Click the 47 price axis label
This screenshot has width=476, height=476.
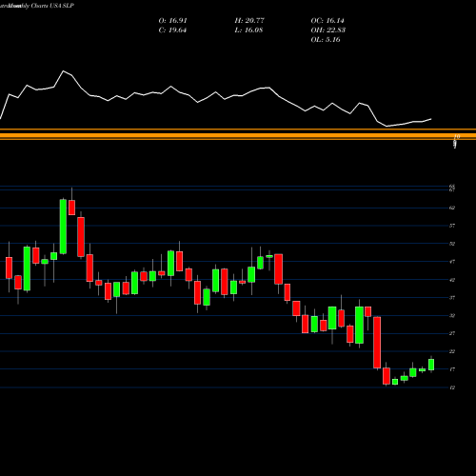[452, 262]
